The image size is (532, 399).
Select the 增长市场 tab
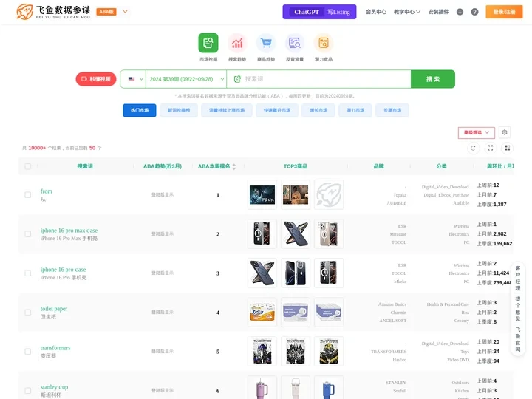click(x=318, y=110)
